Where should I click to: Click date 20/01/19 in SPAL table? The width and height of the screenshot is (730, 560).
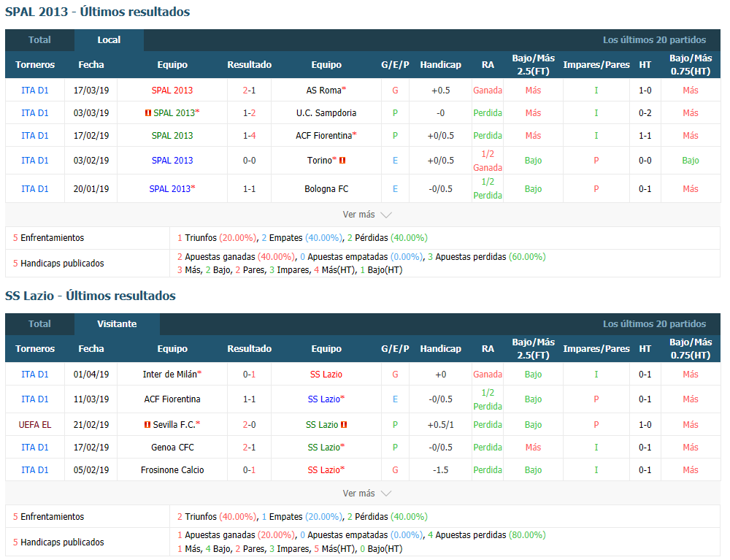click(x=91, y=189)
